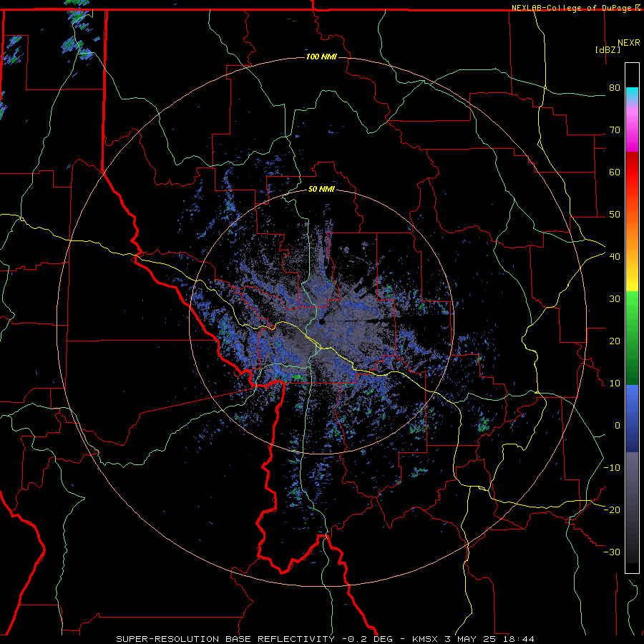
Task: Pick the red segment of the color bar
Action: point(632,173)
